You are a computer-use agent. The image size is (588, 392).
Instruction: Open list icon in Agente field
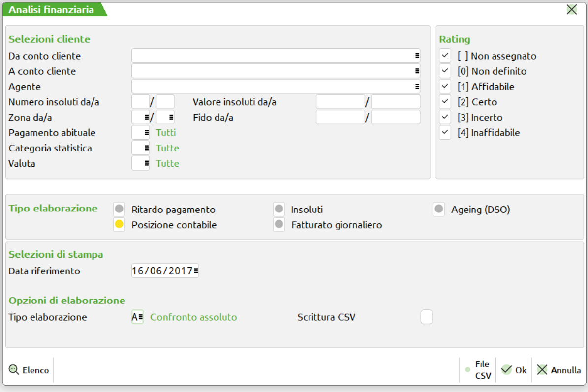pos(417,87)
